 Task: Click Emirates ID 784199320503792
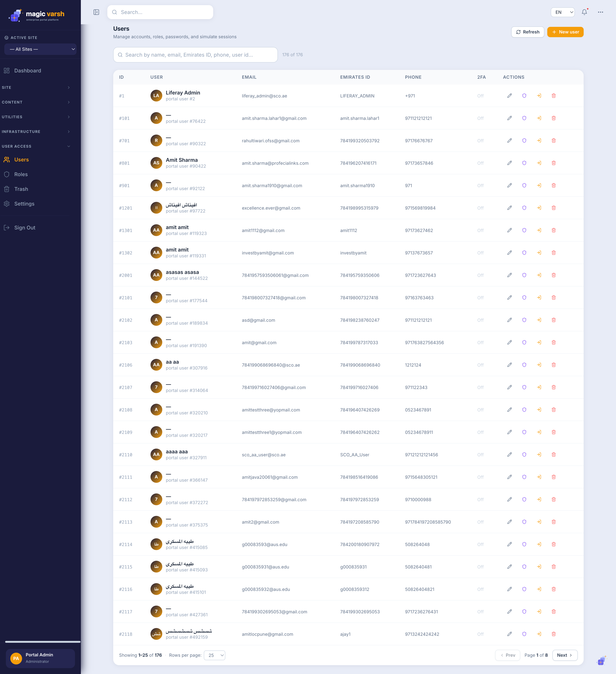(360, 140)
